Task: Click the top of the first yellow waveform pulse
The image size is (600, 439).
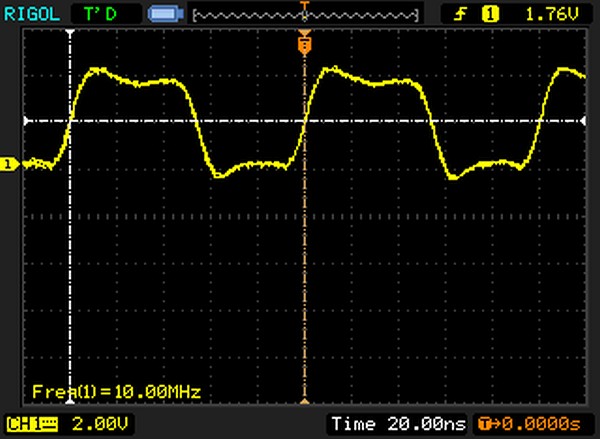Action: coord(98,70)
